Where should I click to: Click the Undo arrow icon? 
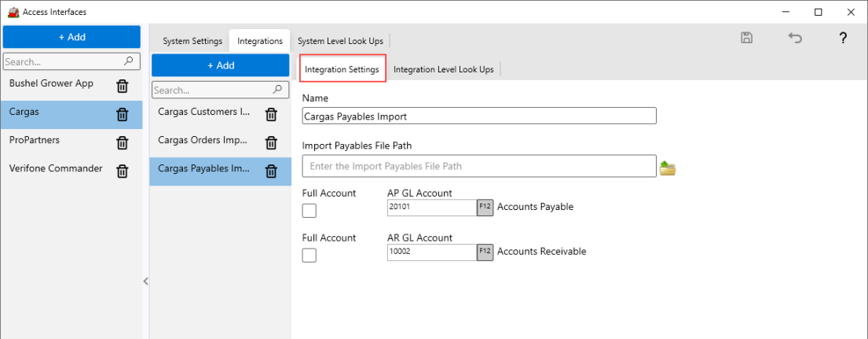795,38
